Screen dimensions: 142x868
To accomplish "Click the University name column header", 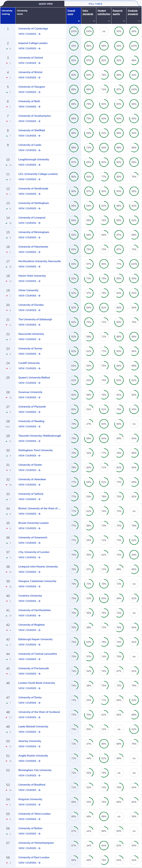I will tap(22, 12).
